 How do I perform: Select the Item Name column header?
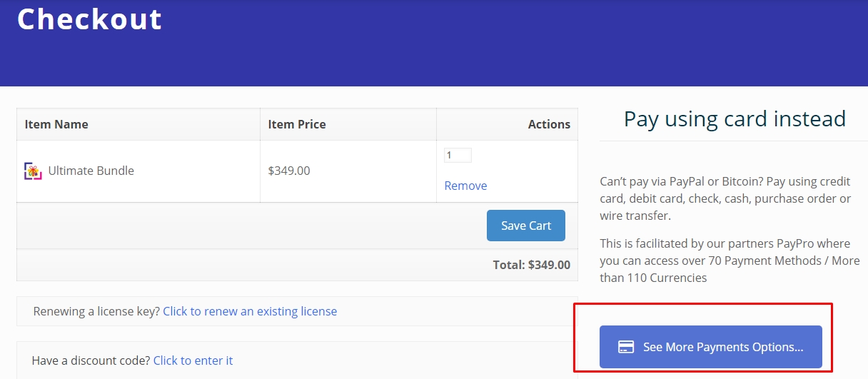[56, 124]
